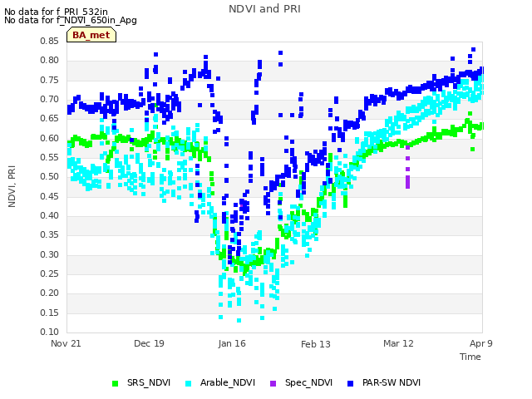Click the 0.65 y-axis label
The width and height of the screenshot is (532, 399).
(50, 118)
